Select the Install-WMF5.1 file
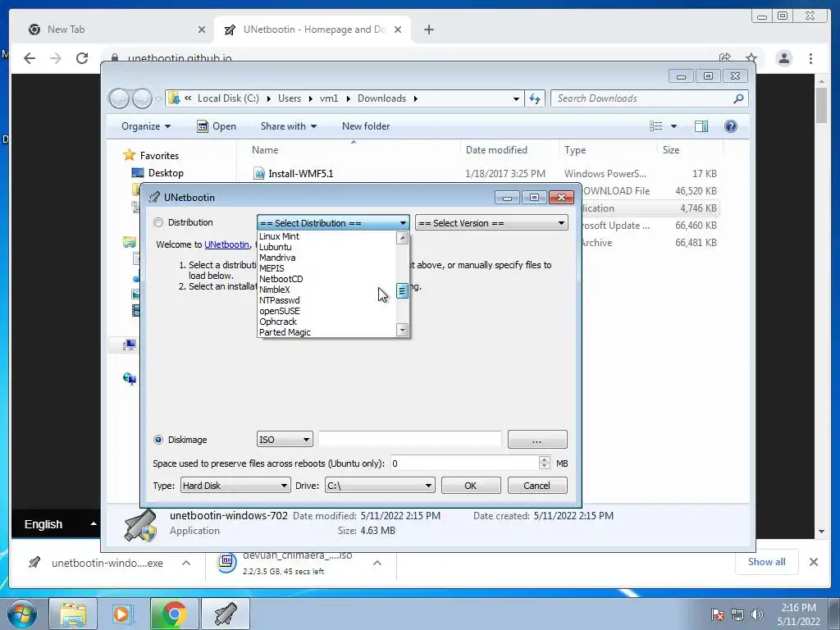The height and width of the screenshot is (630, 840). pyautogui.click(x=300, y=174)
